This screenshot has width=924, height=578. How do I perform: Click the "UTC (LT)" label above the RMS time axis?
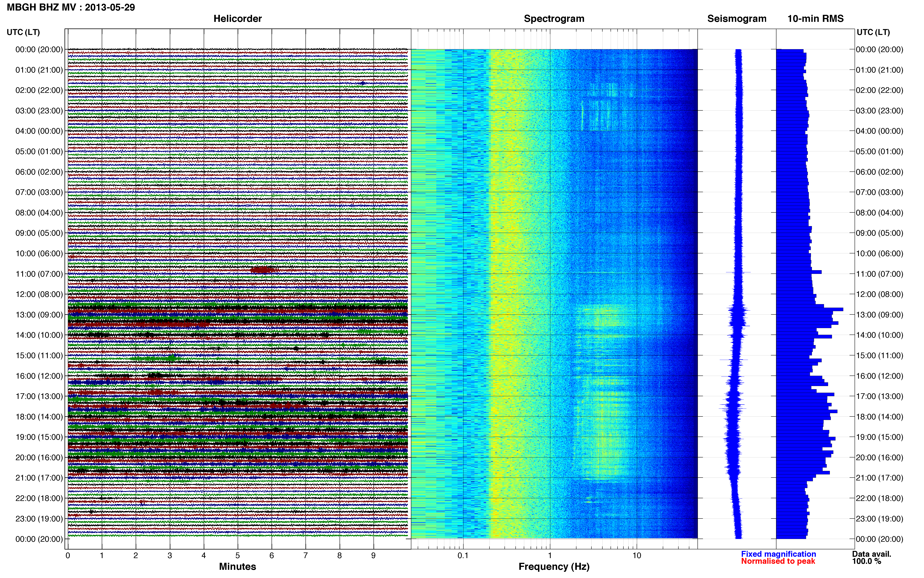873,32
